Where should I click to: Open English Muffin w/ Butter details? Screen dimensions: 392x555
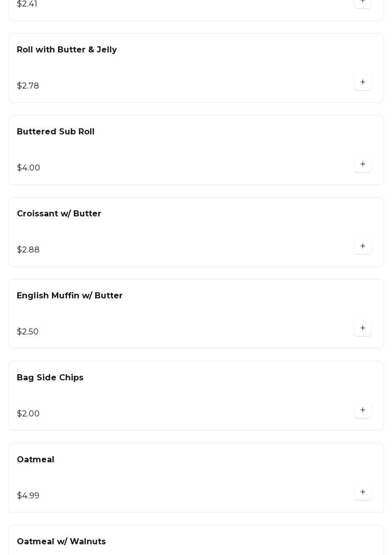click(70, 295)
